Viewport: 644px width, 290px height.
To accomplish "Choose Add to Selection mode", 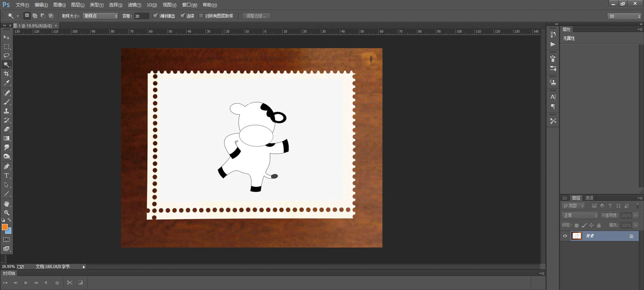I will pos(35,16).
